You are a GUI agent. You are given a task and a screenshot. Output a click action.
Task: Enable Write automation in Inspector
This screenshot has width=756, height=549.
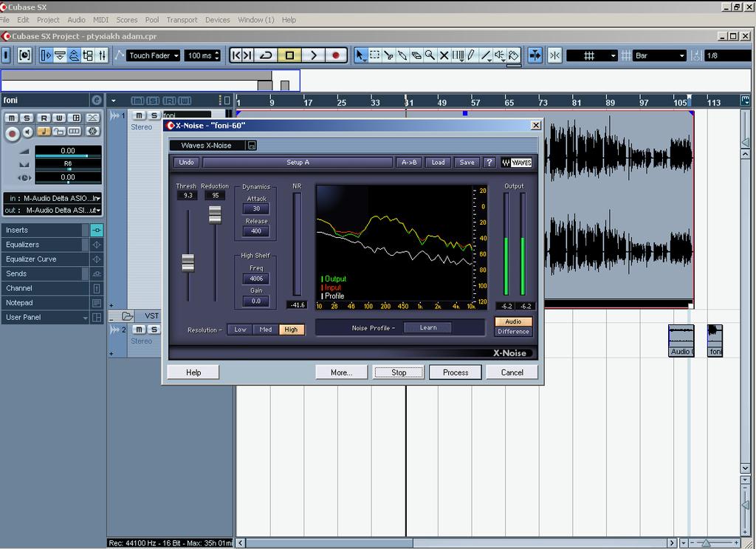[59, 117]
